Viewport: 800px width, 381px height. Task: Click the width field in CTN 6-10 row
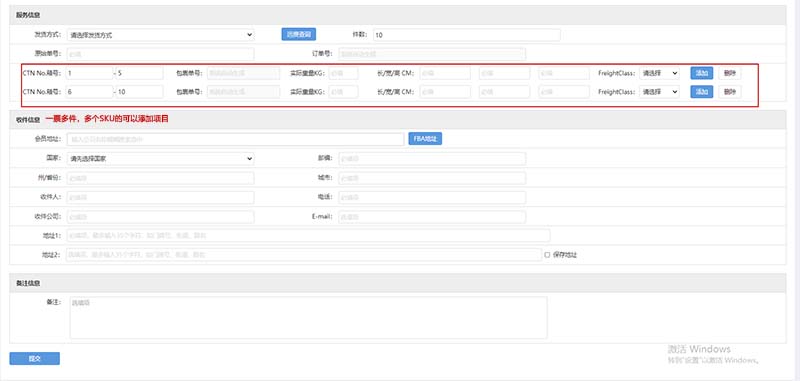[504, 92]
